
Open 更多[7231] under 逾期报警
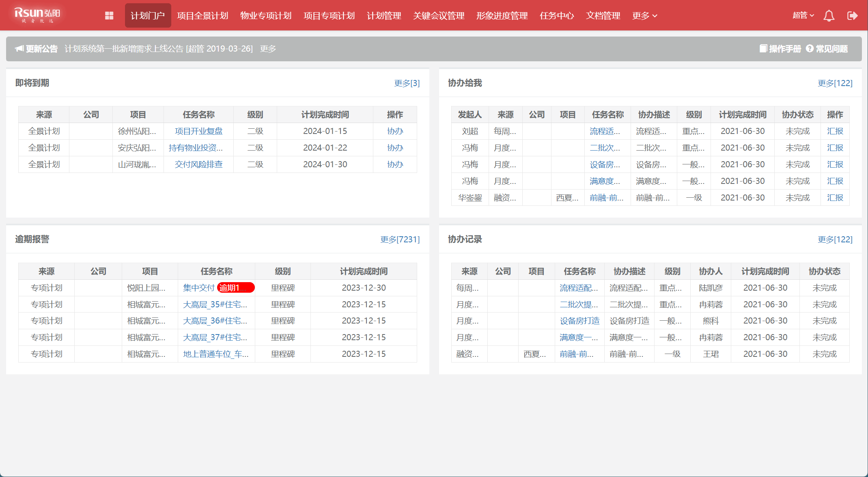point(400,240)
